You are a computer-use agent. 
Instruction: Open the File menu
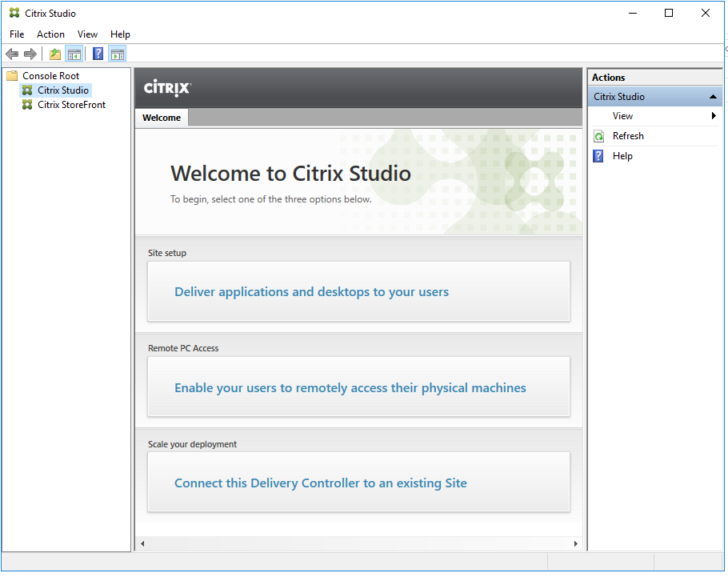17,34
